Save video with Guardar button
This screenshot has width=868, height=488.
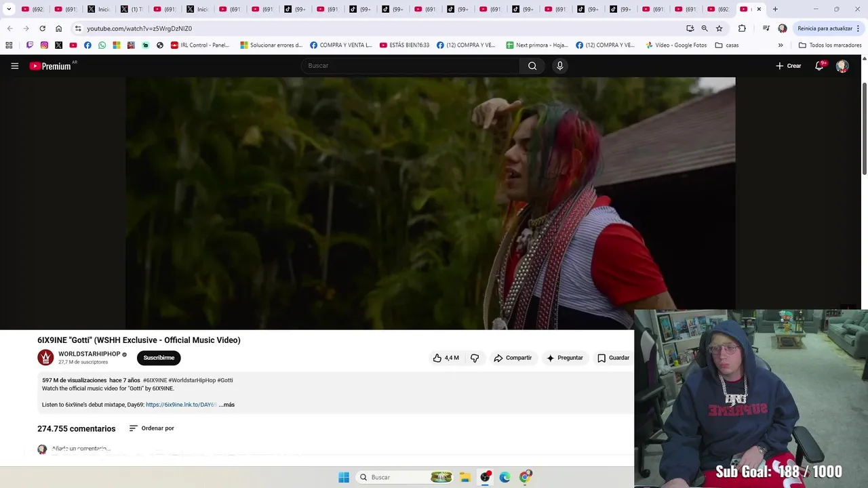click(613, 358)
